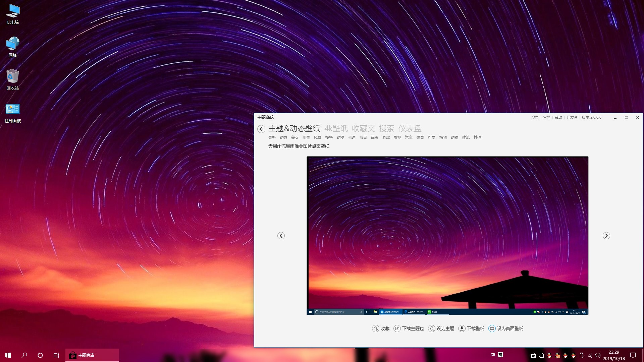The width and height of the screenshot is (644, 362).
Task: Click the 设为主题 set-as-theme icon
Action: pos(432,328)
